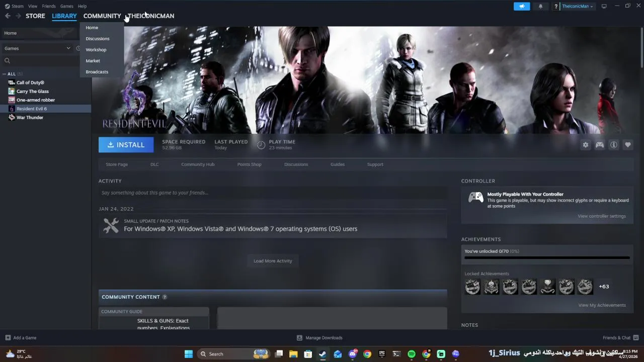Click the One-armed robber game icon

(12, 100)
